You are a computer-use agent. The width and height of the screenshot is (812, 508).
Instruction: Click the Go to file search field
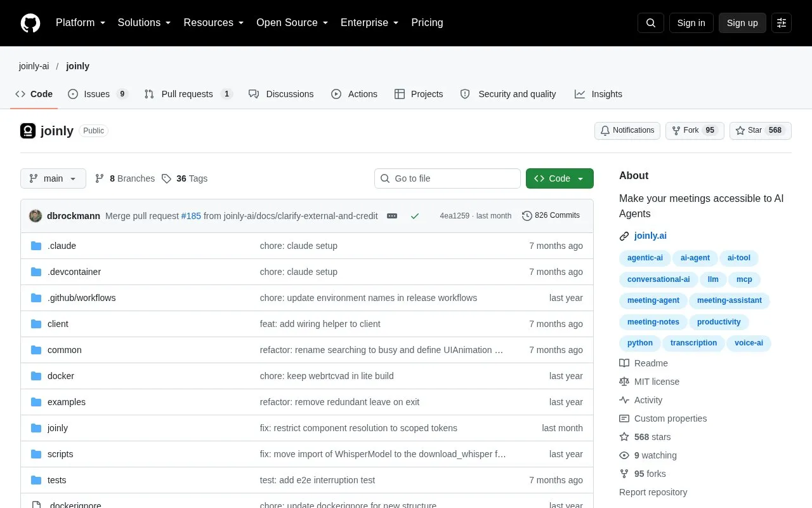pos(447,178)
